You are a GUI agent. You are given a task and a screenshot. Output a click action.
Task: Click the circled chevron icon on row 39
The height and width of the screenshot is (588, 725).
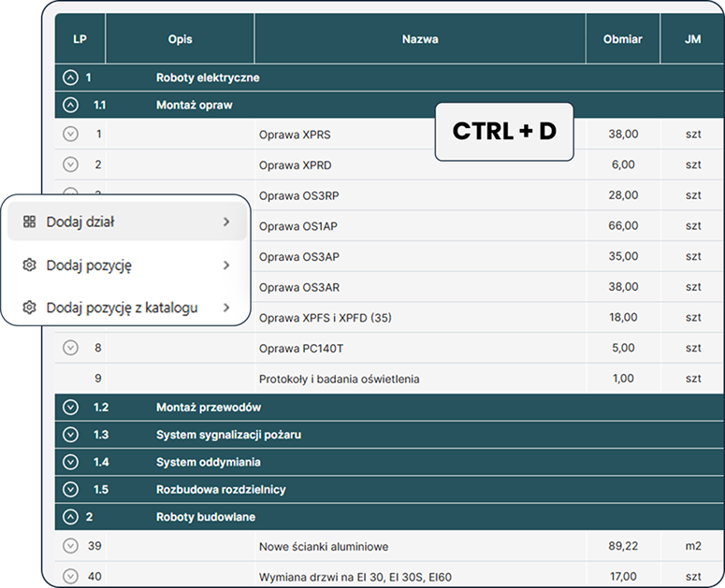pyautogui.click(x=70, y=546)
